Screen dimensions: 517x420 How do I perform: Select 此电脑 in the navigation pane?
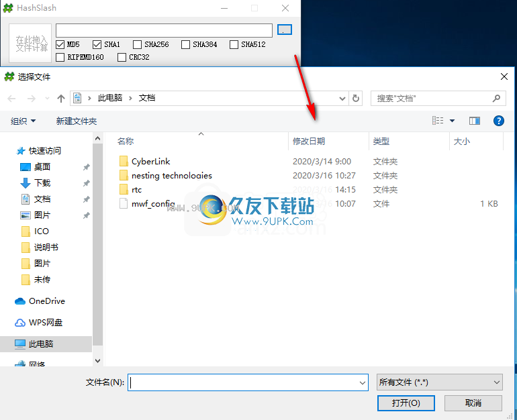(46, 344)
